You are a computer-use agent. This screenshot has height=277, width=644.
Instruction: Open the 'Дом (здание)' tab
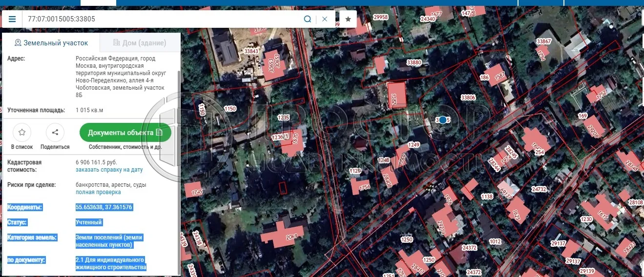point(140,43)
